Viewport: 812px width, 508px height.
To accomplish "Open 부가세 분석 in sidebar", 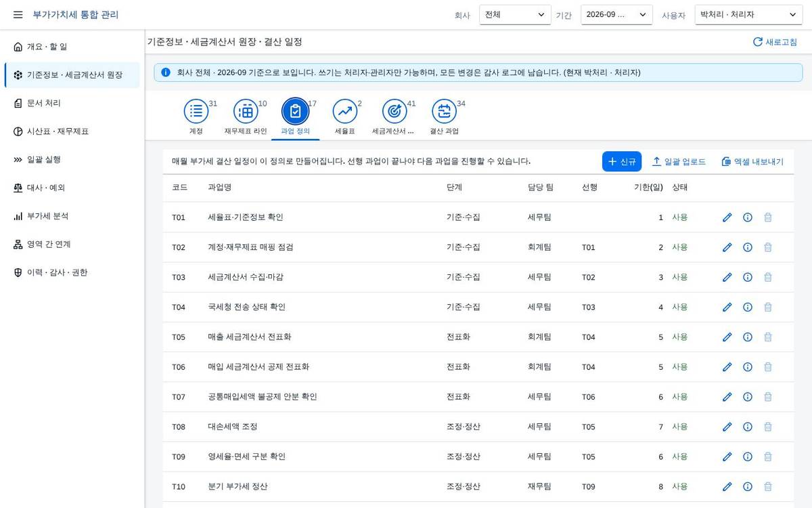I will point(72,216).
